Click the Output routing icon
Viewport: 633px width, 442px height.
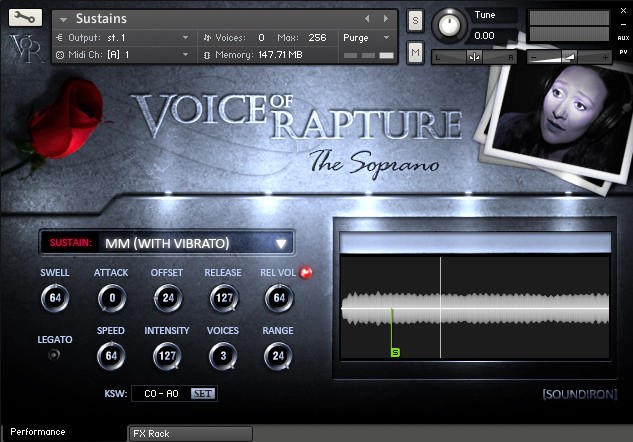(59, 38)
